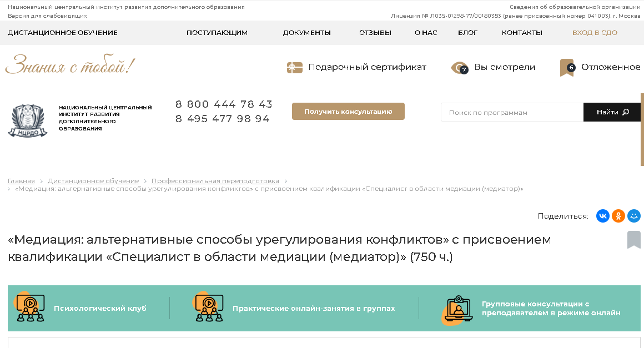644x348 pixels.
Task: Open the Отложенное link text
Action: 611,67
